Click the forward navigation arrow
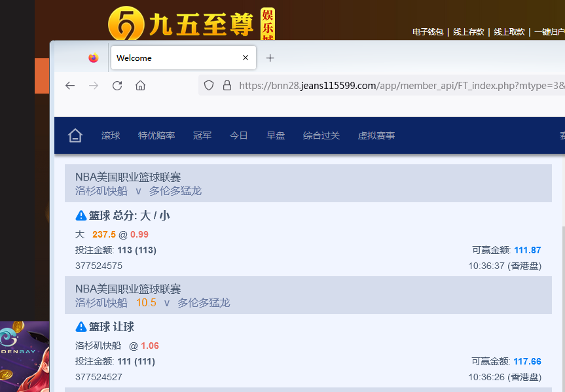Screen dimensions: 565x392 pos(94,86)
